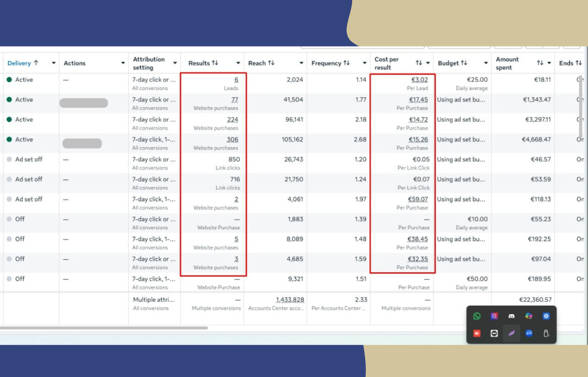Open the 224 website purchases result link
Image resolution: width=588 pixels, height=377 pixels.
(x=232, y=120)
